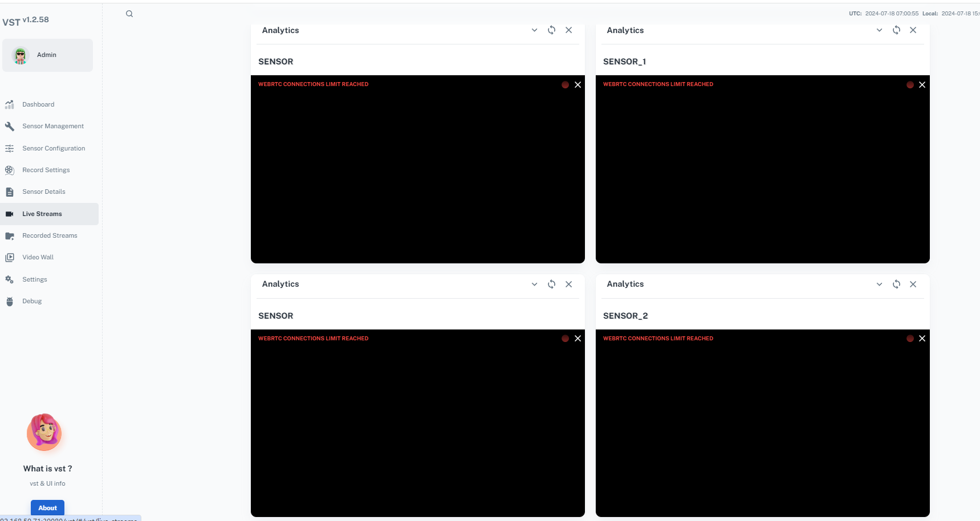Toggle the recording dot on SENSOR stream
The width and height of the screenshot is (980, 521).
[x=565, y=84]
